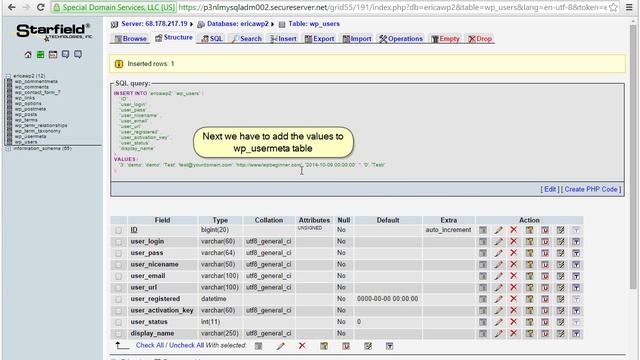Click the browser address bar URL
The width and height of the screenshot is (640, 360).
(x=392, y=7)
